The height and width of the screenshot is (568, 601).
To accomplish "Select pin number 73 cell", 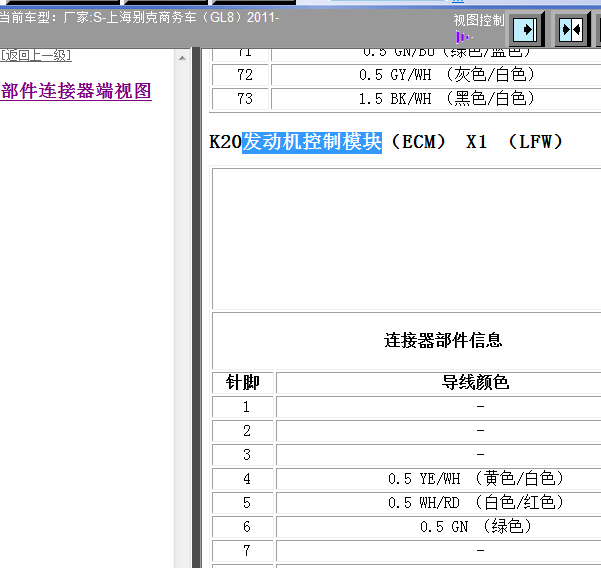I will pos(241,99).
